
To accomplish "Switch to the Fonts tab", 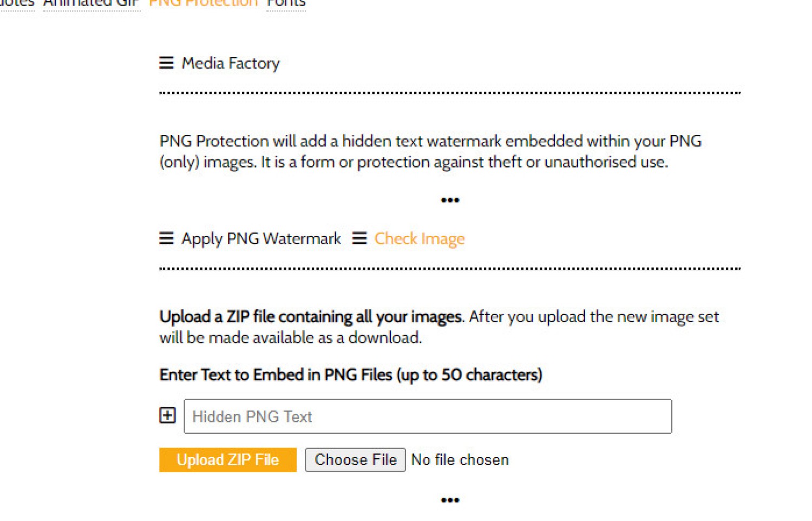I will (x=286, y=3).
